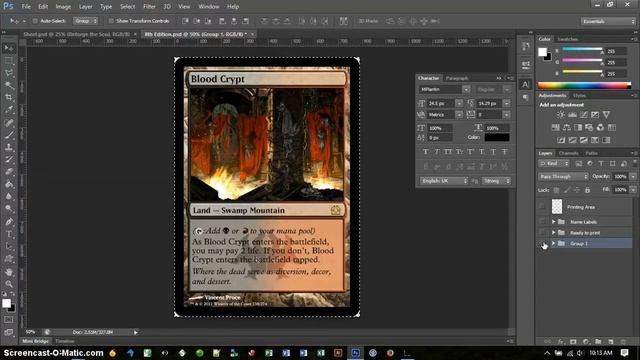640x360 pixels.
Task: Open the Strong anti-aliasing dropdown
Action: (x=496, y=181)
